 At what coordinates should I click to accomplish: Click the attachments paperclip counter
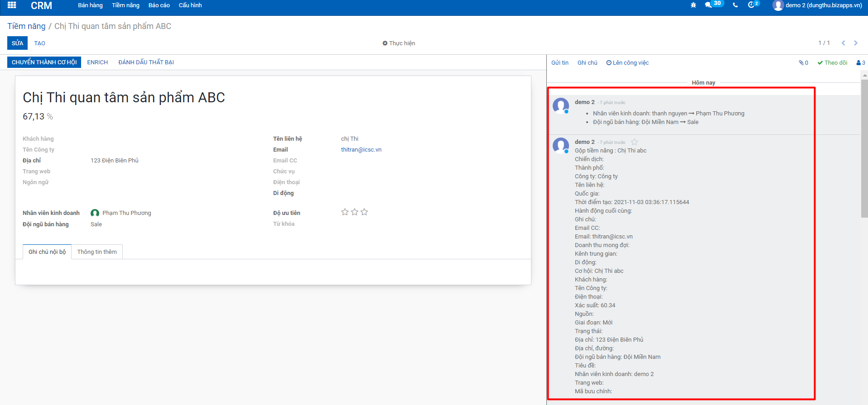pyautogui.click(x=803, y=63)
